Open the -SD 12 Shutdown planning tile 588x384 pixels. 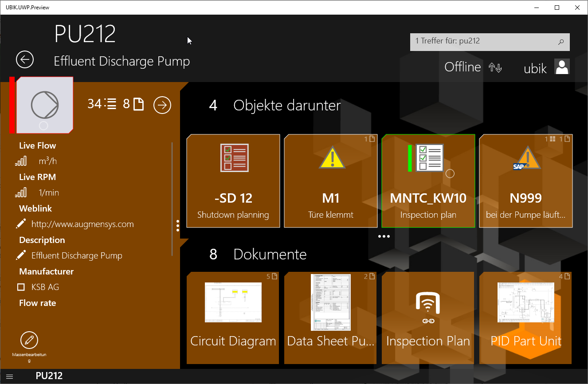[233, 181]
